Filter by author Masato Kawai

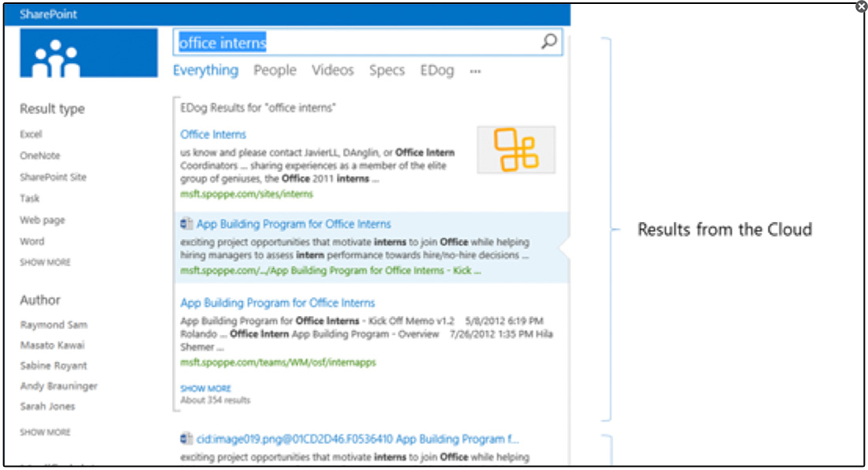53,345
